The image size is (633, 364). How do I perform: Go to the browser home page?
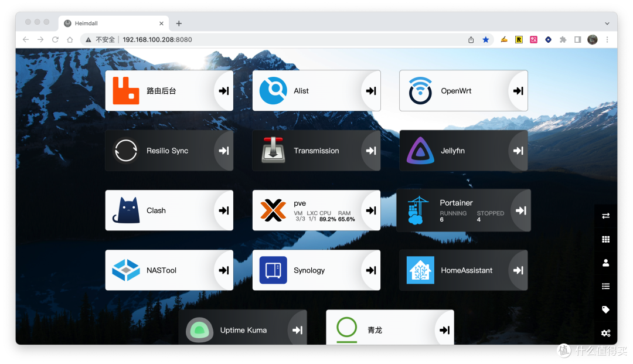pos(70,39)
